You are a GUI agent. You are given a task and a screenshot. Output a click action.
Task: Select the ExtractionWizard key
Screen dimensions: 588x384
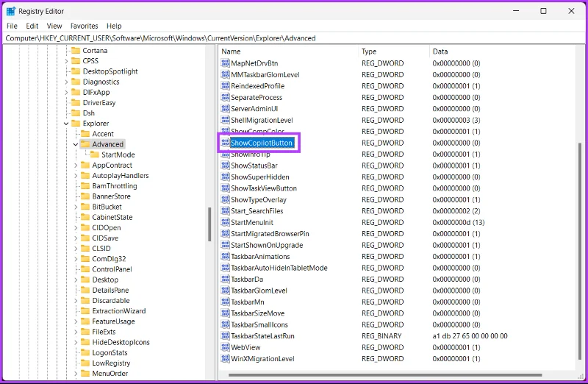pyautogui.click(x=119, y=310)
